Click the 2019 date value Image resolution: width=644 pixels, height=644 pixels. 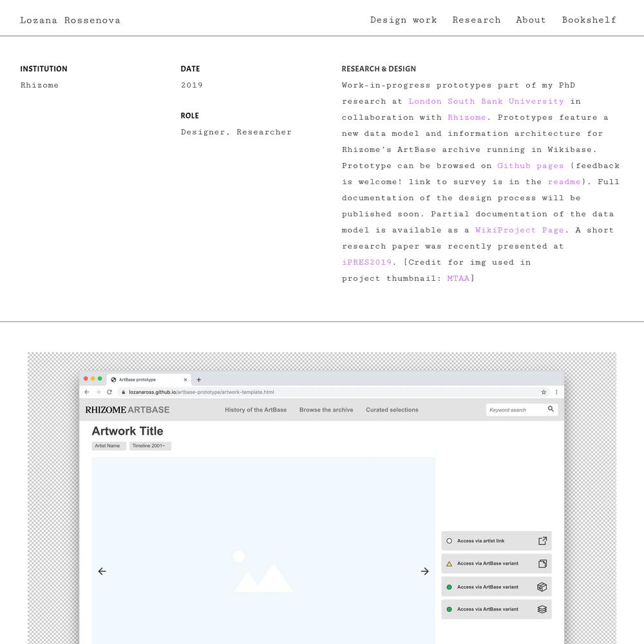[192, 85]
